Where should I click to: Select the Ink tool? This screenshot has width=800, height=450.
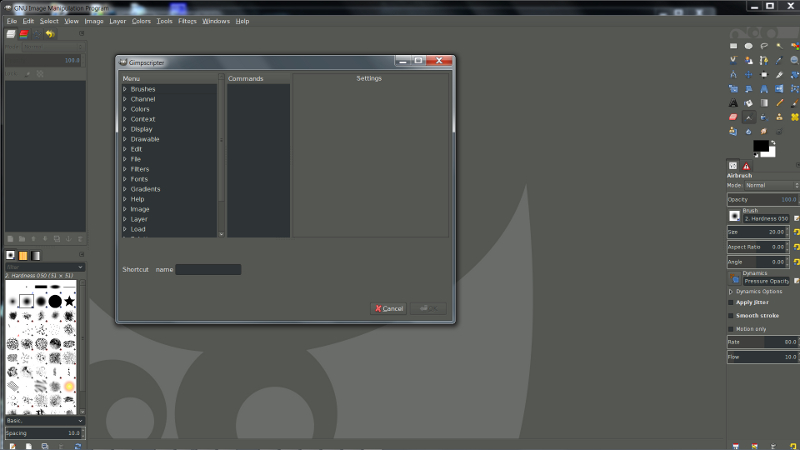coord(764,117)
